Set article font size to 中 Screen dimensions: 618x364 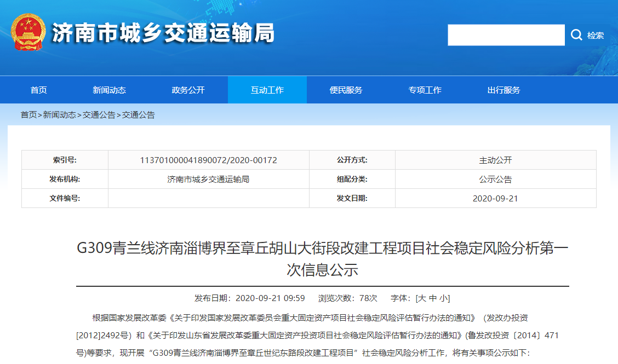tap(433, 298)
